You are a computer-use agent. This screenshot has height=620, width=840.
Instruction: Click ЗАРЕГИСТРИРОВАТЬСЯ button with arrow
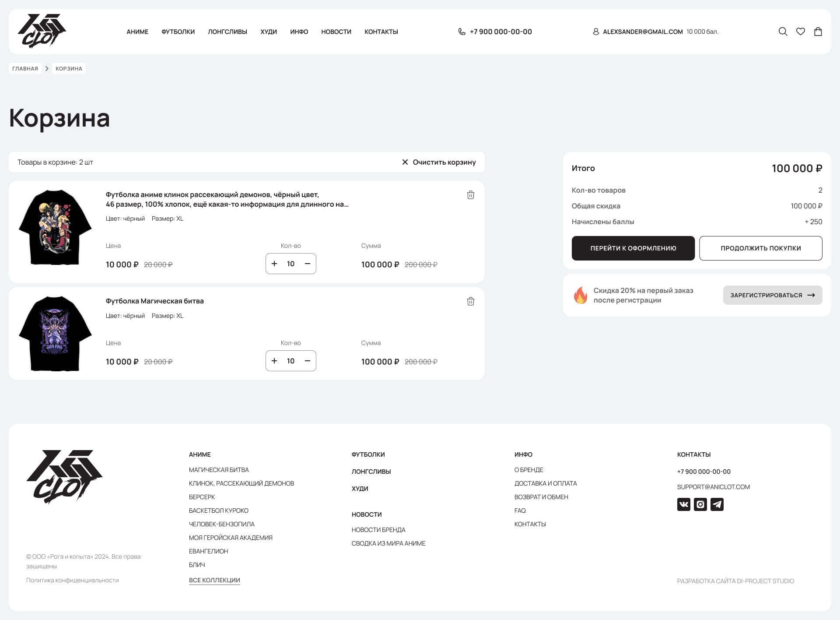(772, 295)
